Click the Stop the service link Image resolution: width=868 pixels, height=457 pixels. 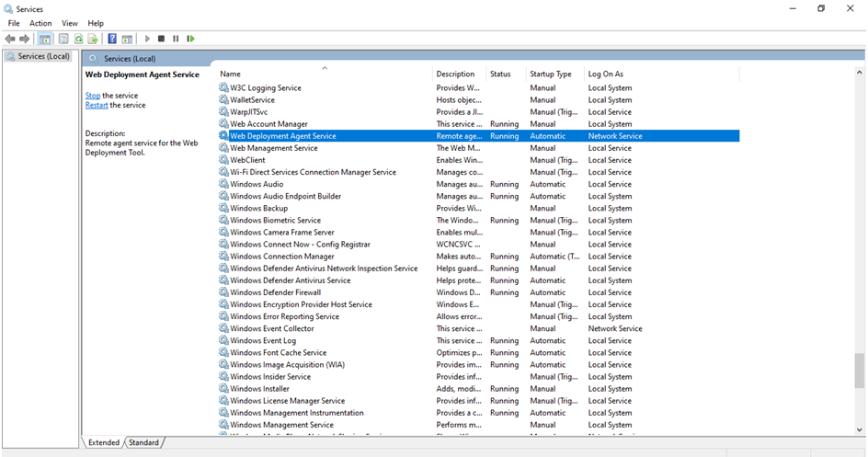coord(93,96)
